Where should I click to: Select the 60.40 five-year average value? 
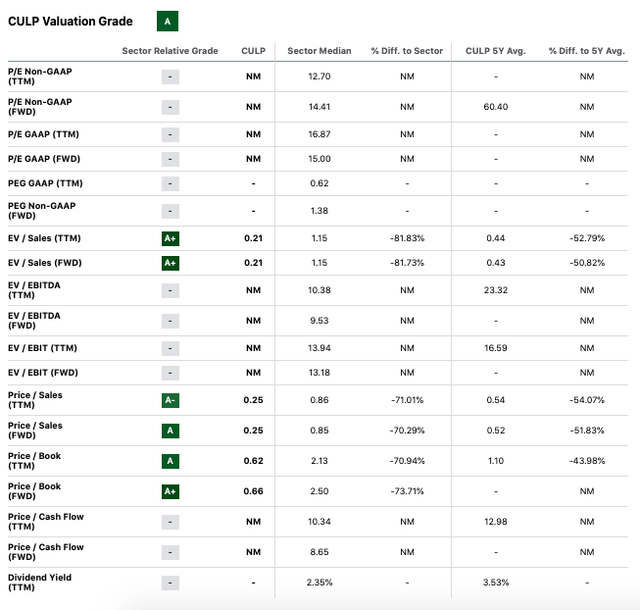point(496,107)
